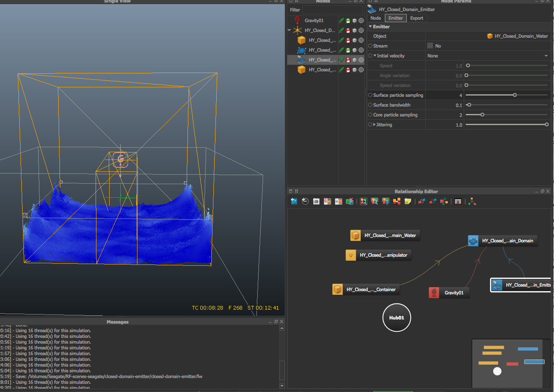The image size is (554, 392).
Task: Click the history clock icon in Relationship Editor toolbar
Action: click(x=305, y=201)
